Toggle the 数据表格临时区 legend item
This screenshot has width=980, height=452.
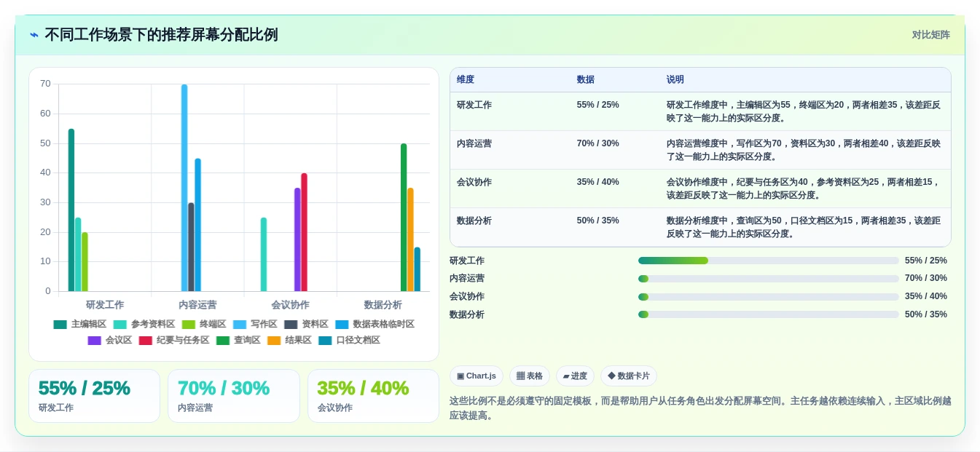click(375, 324)
